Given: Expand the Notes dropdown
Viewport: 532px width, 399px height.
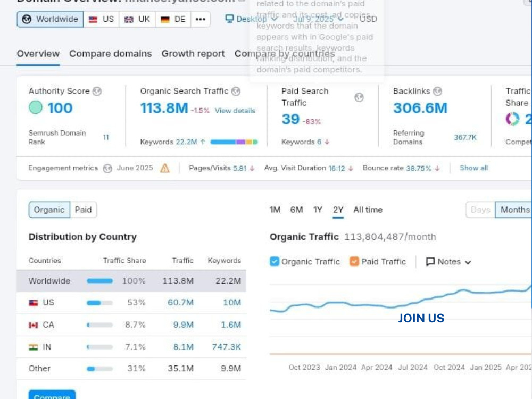Looking at the screenshot, I should pyautogui.click(x=448, y=262).
